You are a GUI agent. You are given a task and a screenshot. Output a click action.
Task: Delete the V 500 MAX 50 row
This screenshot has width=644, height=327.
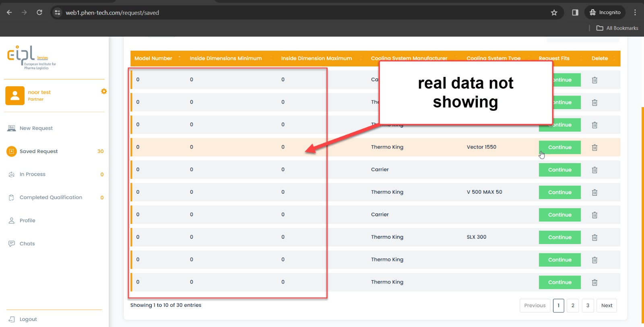click(594, 192)
